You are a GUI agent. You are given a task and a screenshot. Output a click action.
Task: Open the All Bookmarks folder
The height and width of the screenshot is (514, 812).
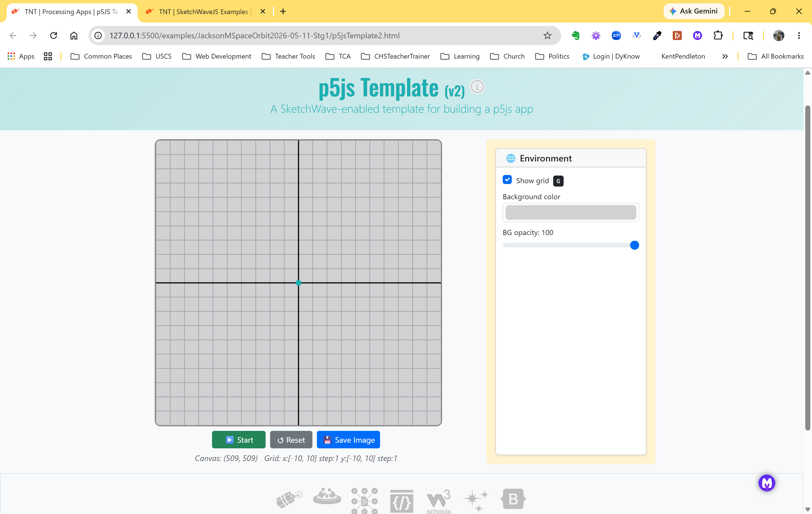[x=775, y=56]
